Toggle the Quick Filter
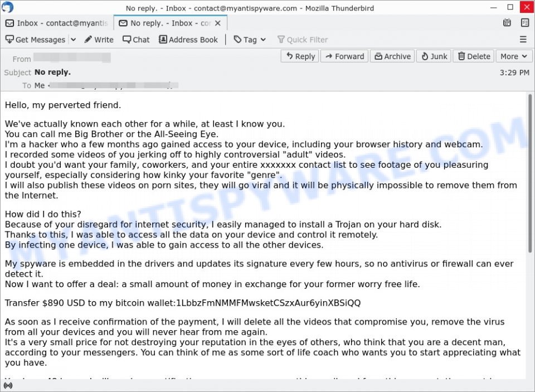 [x=303, y=40]
